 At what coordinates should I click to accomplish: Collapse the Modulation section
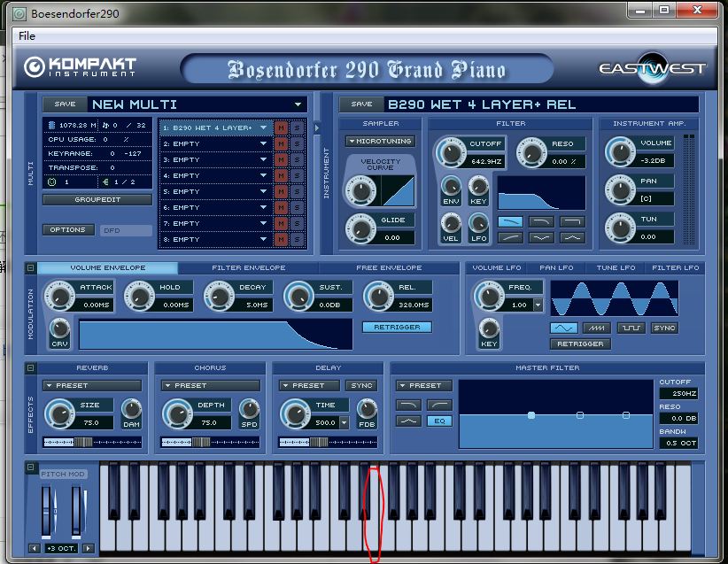[x=31, y=268]
